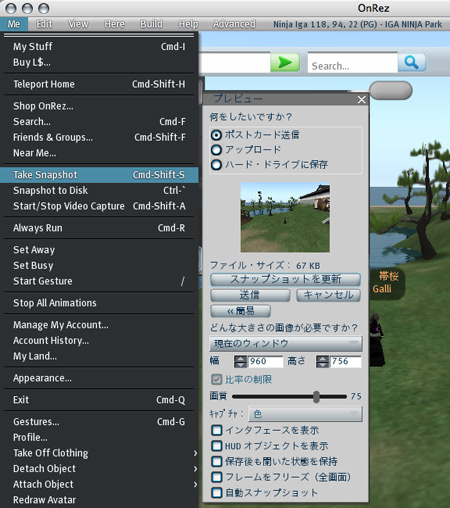This screenshot has height=508, width=450.
Task: Enable 自動スナップショット checkbox
Action: click(217, 493)
